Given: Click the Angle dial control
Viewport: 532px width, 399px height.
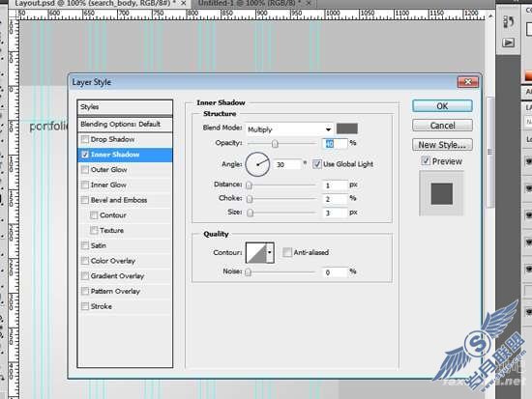Looking at the screenshot, I should (x=257, y=164).
